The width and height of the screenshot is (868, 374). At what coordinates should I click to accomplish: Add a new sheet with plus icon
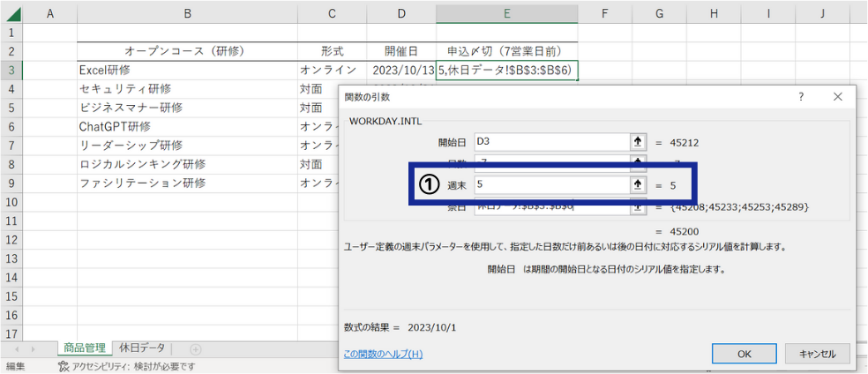click(195, 349)
